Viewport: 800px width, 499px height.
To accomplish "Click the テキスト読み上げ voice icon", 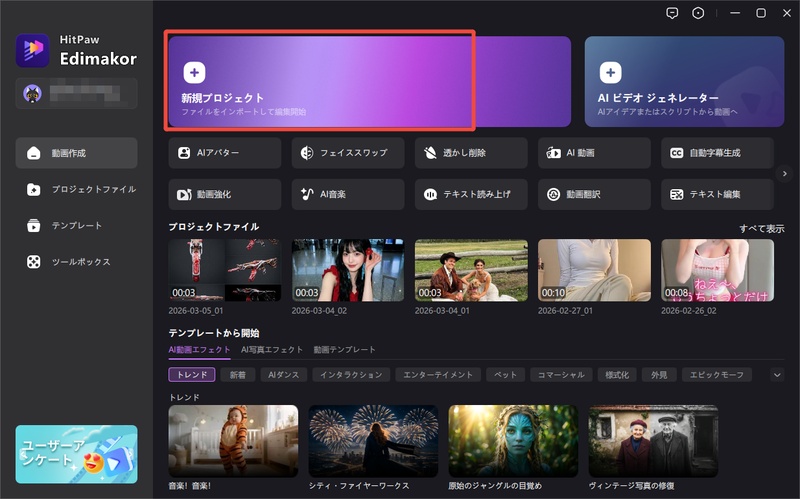I will point(430,194).
